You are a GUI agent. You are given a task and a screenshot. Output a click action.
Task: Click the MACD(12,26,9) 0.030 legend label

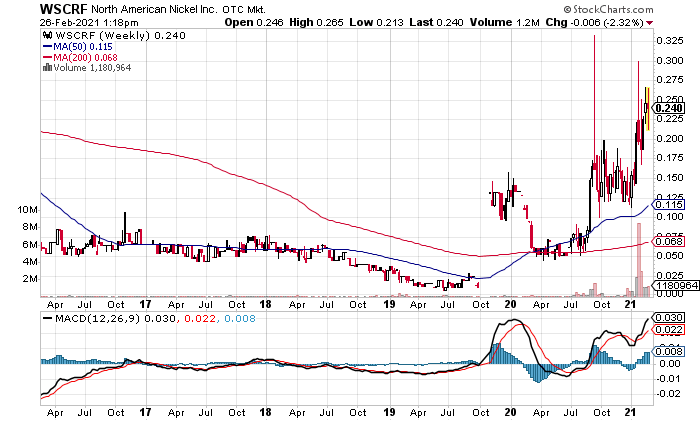(x=109, y=319)
